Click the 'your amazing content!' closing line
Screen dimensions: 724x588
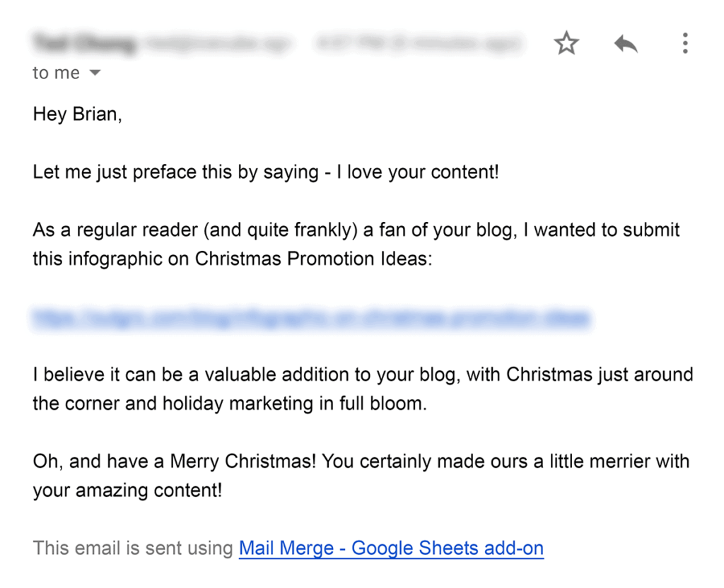[x=127, y=490]
